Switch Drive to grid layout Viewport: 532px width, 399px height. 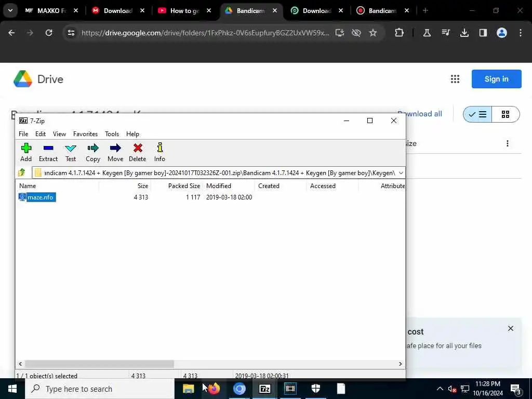(x=506, y=114)
